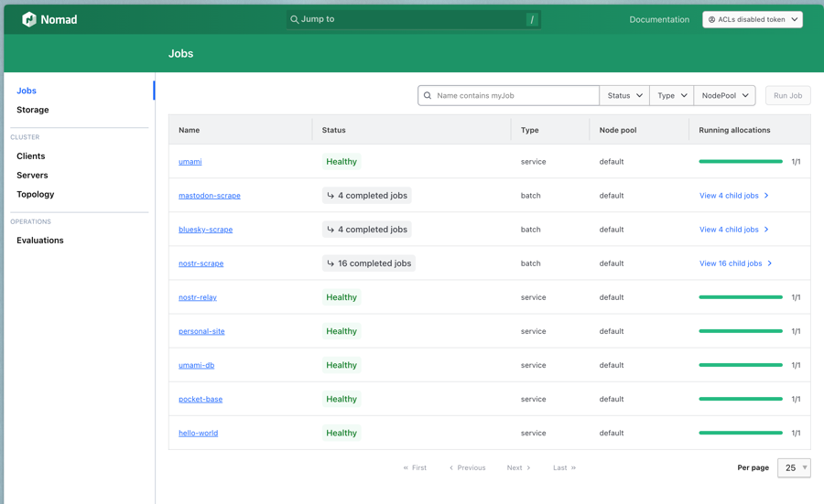Screen dimensions: 824x504
Task: Open the nostr-relay job
Action: (198, 297)
